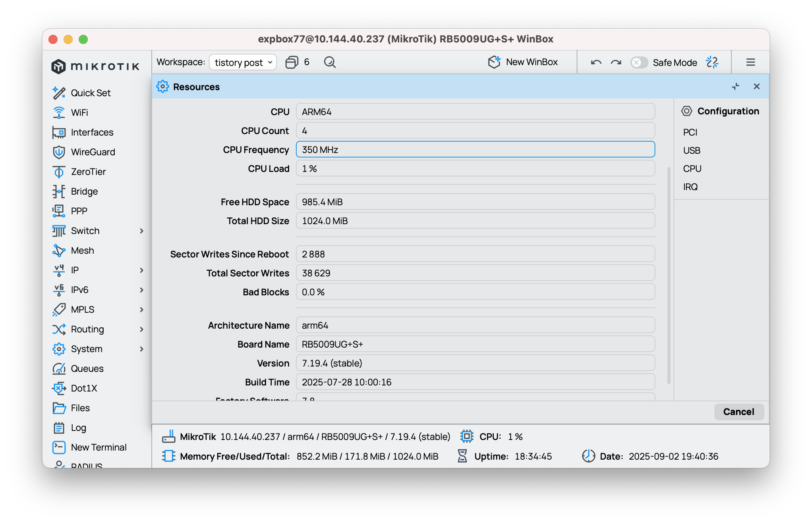Open the Routing menu item
This screenshot has height=524, width=812.
(x=98, y=329)
